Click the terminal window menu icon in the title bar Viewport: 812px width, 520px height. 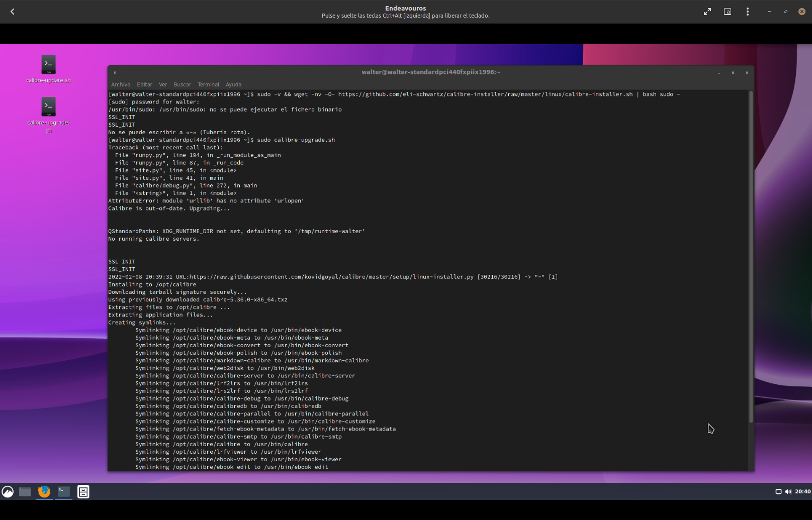115,72
